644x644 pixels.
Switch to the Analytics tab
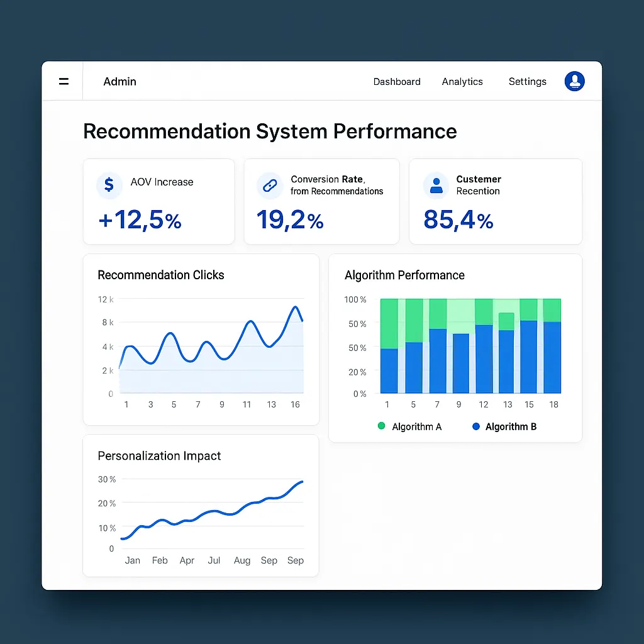click(462, 82)
